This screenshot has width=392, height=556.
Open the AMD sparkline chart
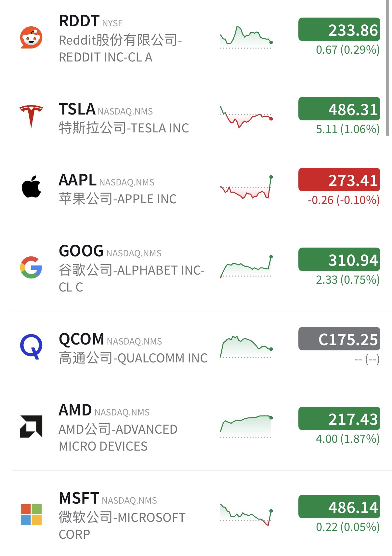(246, 426)
